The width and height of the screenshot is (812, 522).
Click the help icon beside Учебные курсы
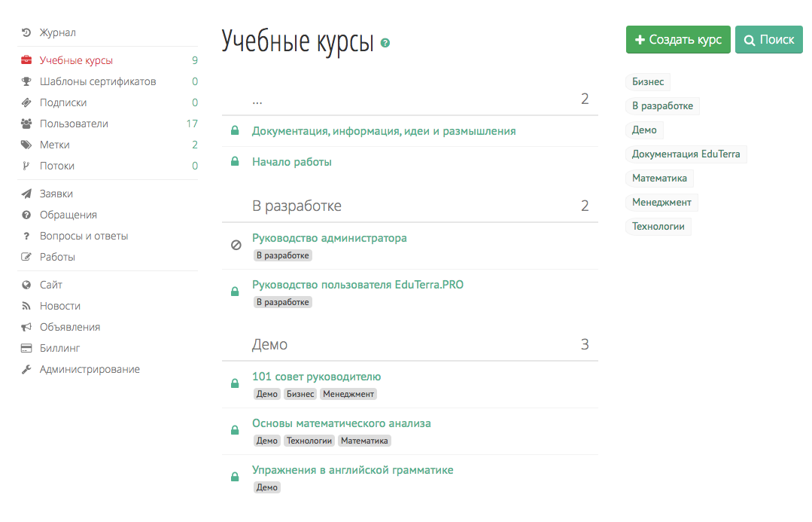(386, 44)
